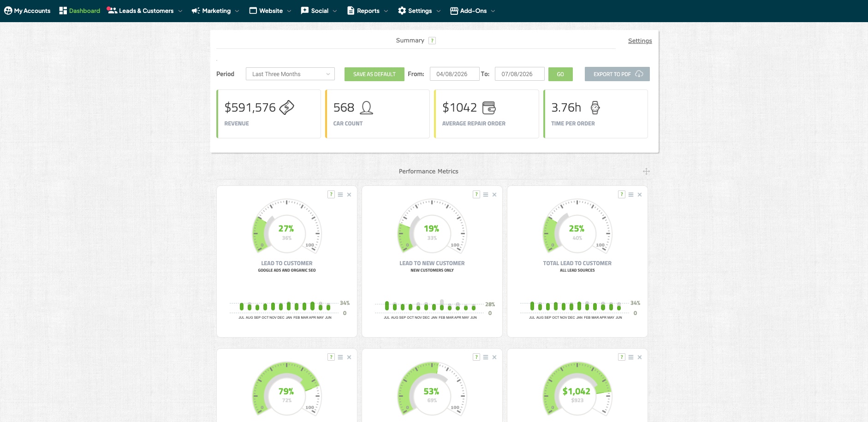Screen dimensions: 868x422
Task: Expand chevron next to Social
Action: tap(335, 11)
